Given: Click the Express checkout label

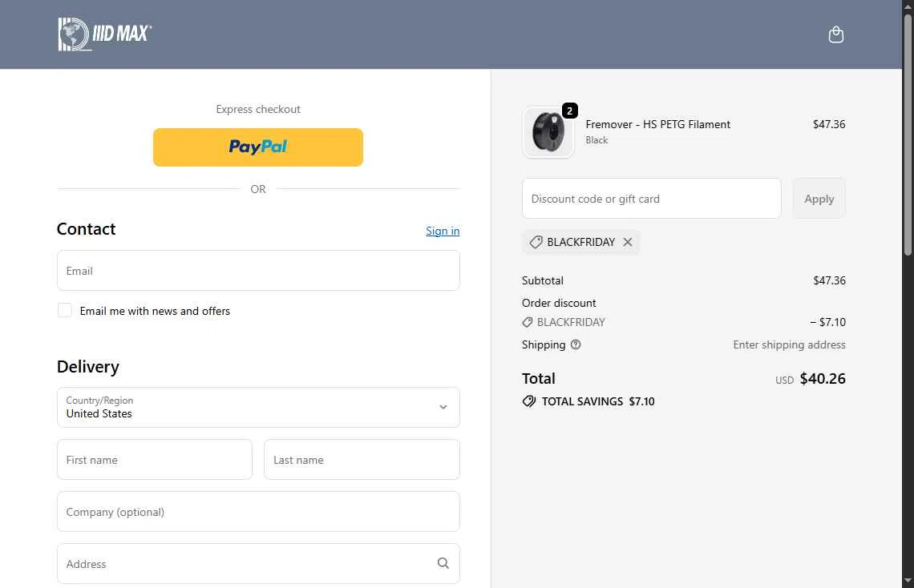Looking at the screenshot, I should pos(258,110).
